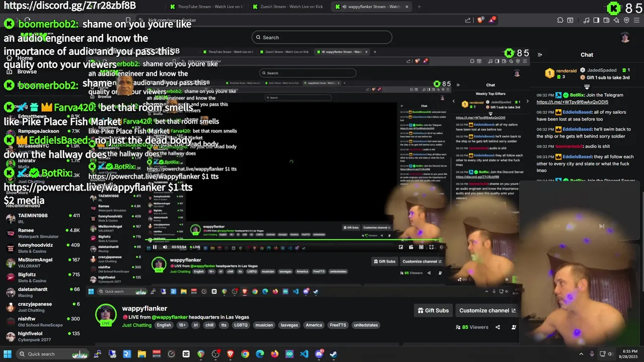Open Brave browser from taskbar
Image resolution: width=644 pixels, height=362 pixels.
click(x=230, y=354)
